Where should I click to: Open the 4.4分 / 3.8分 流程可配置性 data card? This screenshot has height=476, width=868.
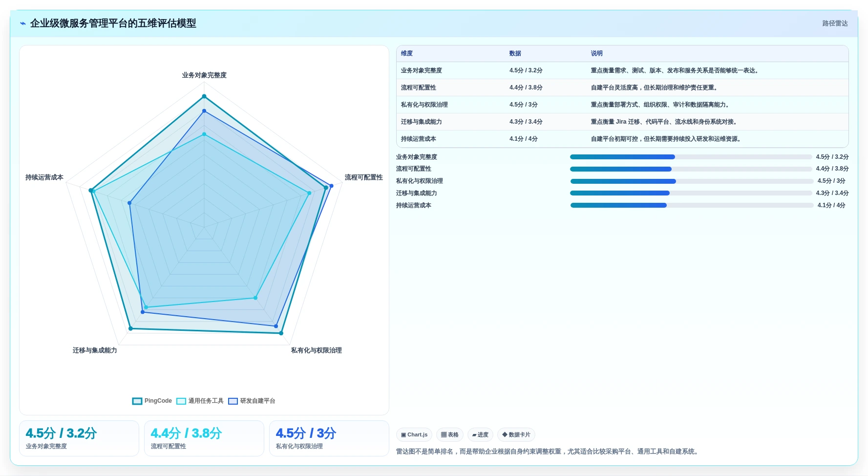pyautogui.click(x=204, y=438)
